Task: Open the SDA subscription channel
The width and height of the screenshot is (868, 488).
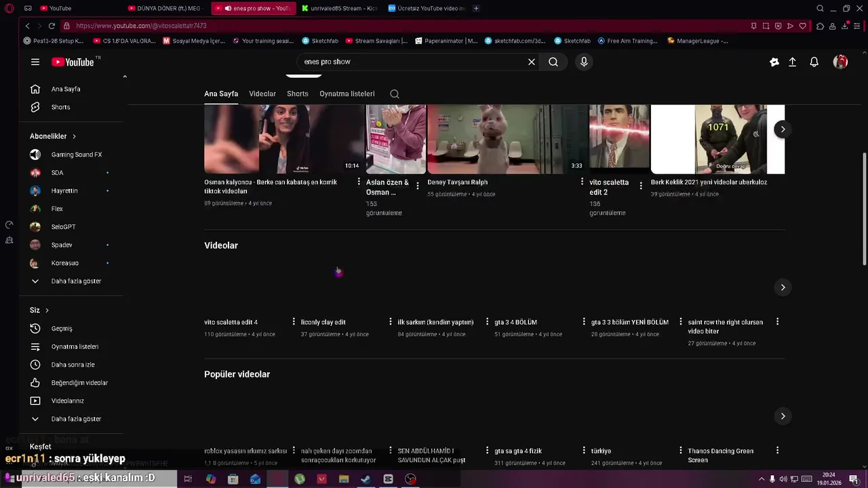Action: coord(57,173)
